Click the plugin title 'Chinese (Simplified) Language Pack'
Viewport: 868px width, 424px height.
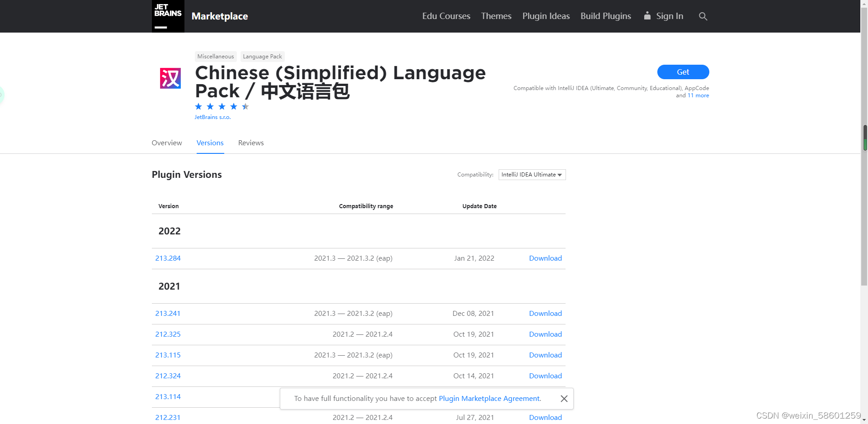340,82
